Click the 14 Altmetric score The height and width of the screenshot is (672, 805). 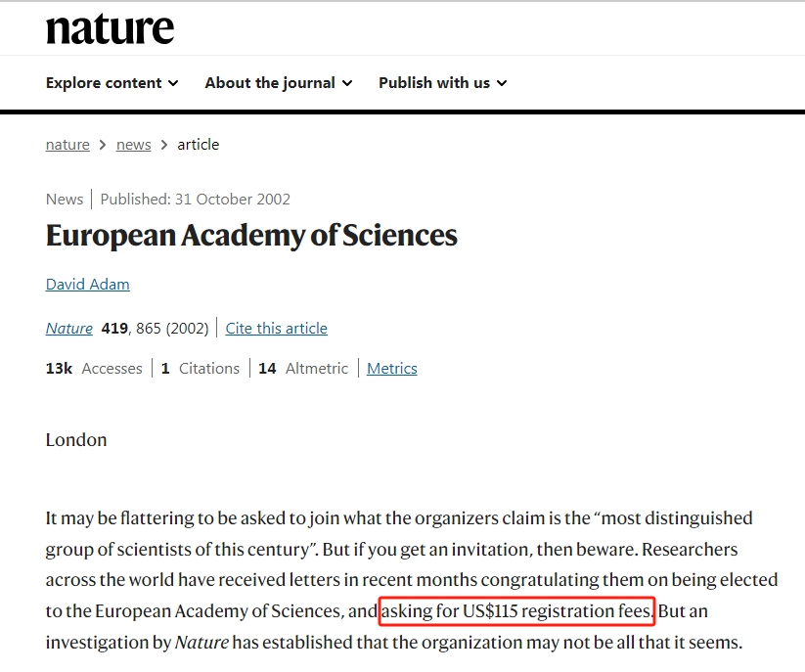coord(303,368)
